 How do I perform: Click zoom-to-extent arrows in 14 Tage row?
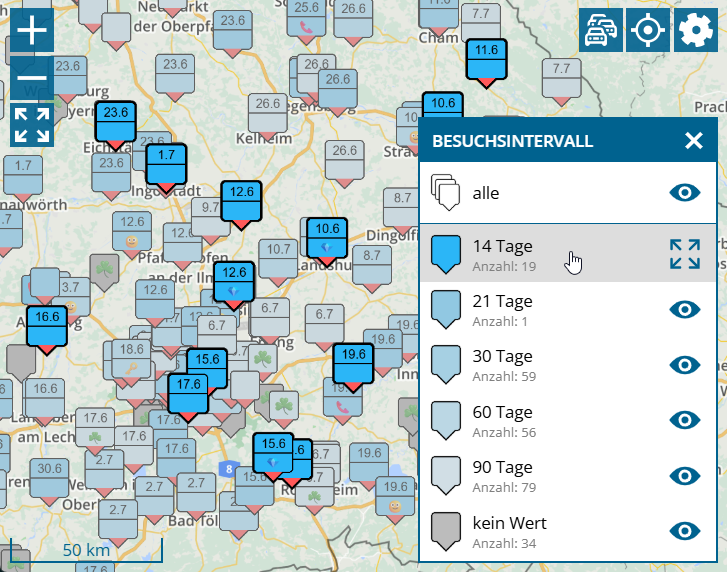(x=685, y=254)
